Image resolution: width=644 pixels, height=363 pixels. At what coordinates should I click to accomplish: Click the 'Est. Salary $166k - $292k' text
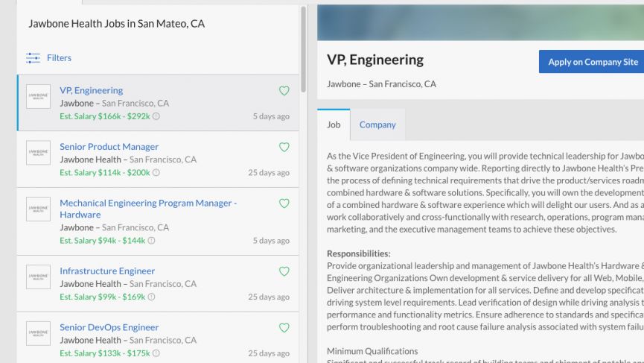point(105,116)
